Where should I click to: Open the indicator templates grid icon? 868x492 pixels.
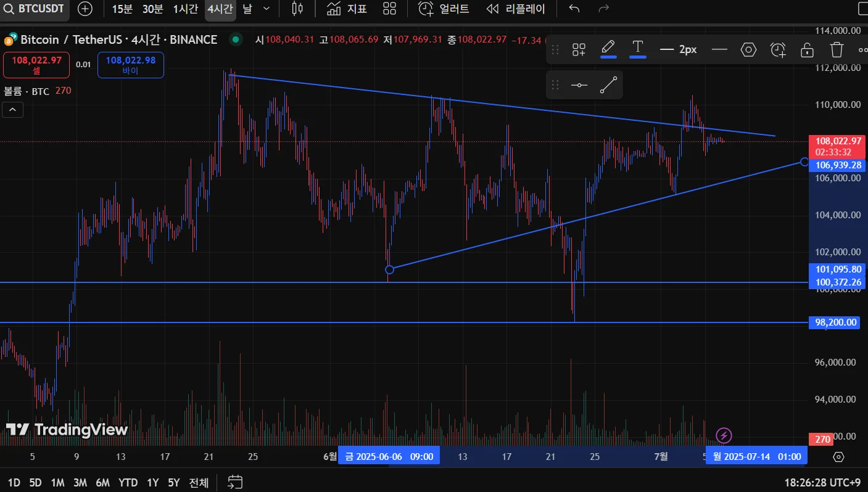(389, 9)
